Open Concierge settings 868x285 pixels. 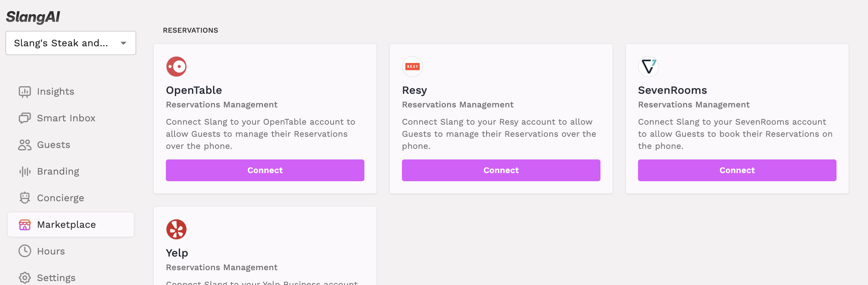coord(60,198)
